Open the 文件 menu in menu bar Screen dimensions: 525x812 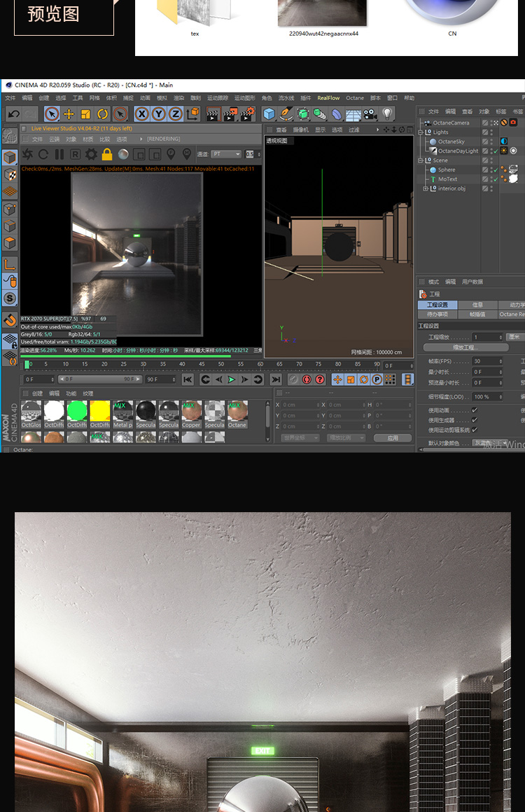pyautogui.click(x=10, y=98)
